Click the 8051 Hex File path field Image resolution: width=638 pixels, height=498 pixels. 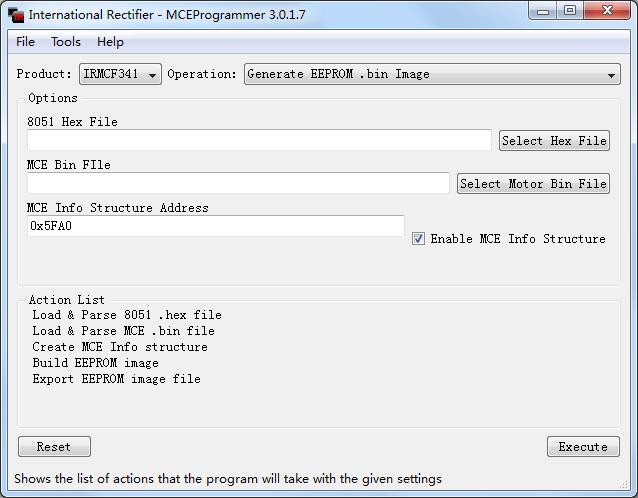click(259, 140)
